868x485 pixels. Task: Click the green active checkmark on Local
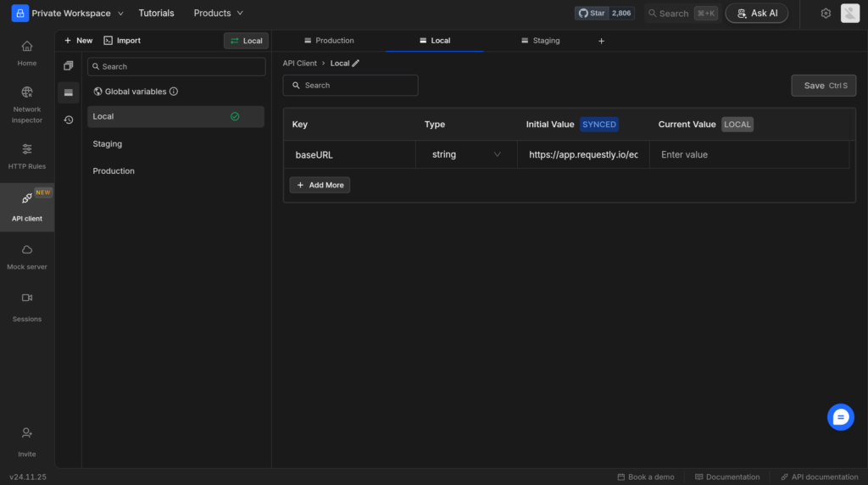[235, 116]
